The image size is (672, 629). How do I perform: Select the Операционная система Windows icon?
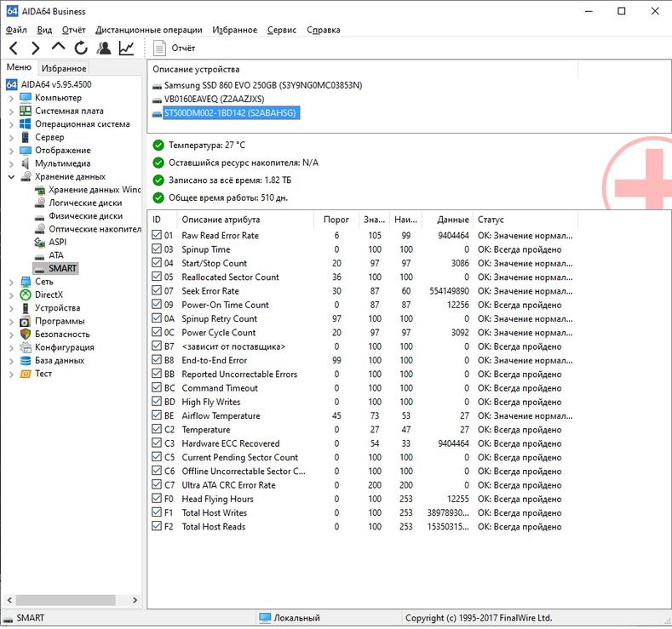click(26, 124)
